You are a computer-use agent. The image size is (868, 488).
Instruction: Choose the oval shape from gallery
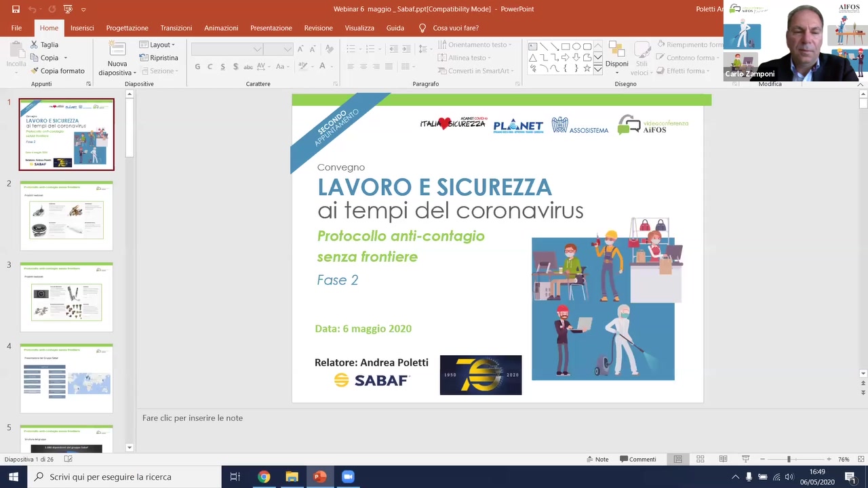coord(576,47)
